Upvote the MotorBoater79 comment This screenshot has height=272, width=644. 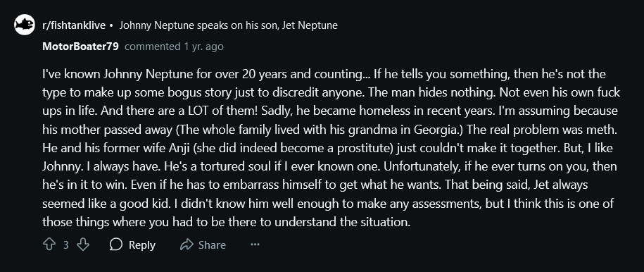[49, 245]
